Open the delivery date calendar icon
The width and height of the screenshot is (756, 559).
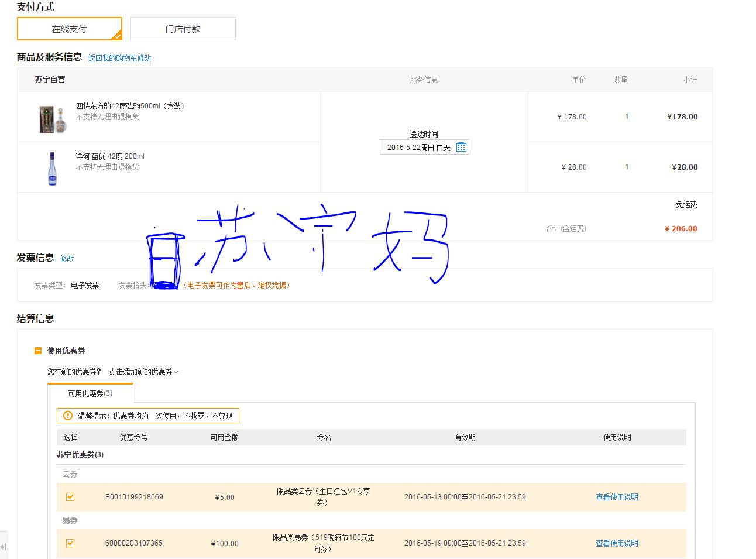461,147
